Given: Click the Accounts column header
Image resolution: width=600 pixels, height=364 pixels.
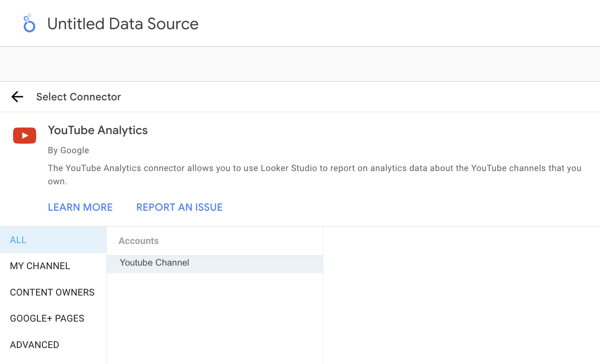Looking at the screenshot, I should coord(139,241).
